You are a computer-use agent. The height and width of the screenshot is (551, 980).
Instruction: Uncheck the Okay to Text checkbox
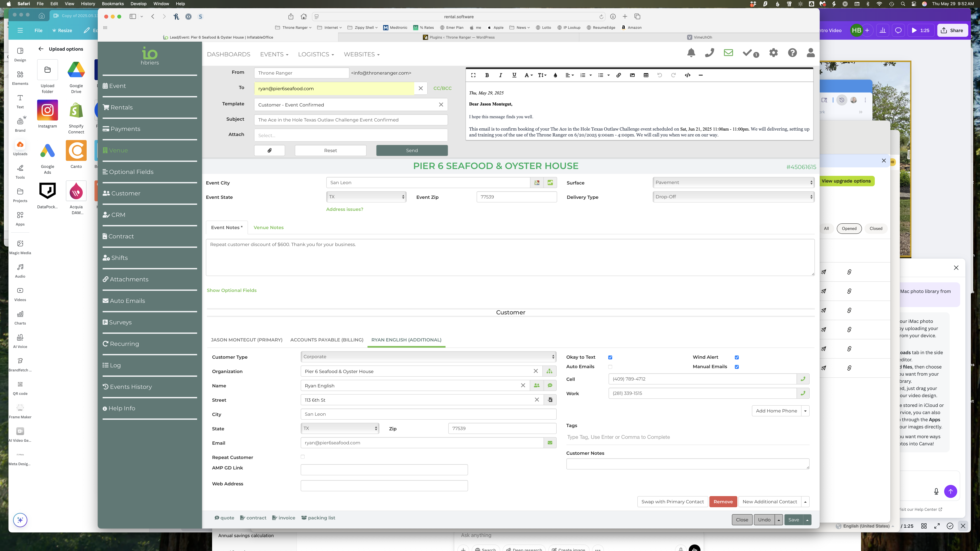tap(610, 357)
